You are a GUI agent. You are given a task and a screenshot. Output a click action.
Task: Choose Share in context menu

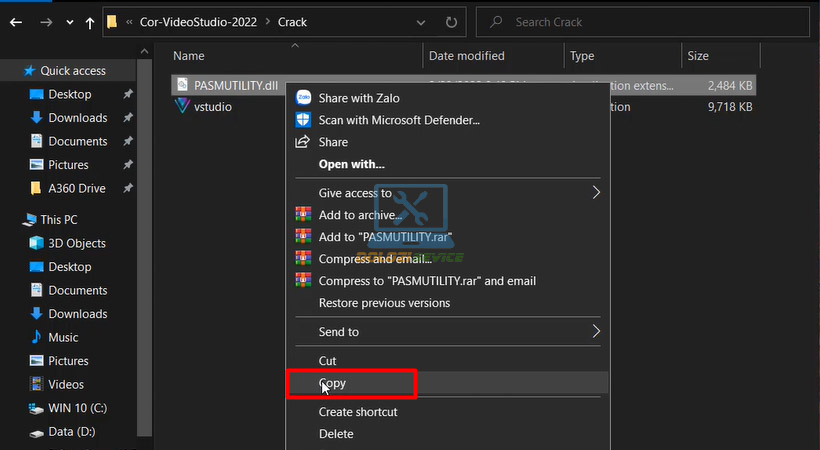(333, 142)
